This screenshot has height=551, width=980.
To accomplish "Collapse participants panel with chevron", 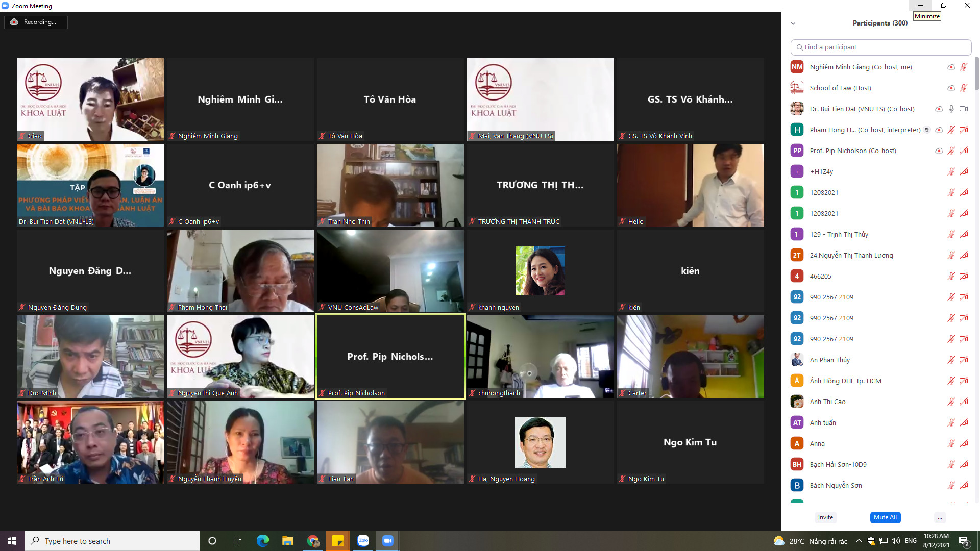I will click(793, 23).
